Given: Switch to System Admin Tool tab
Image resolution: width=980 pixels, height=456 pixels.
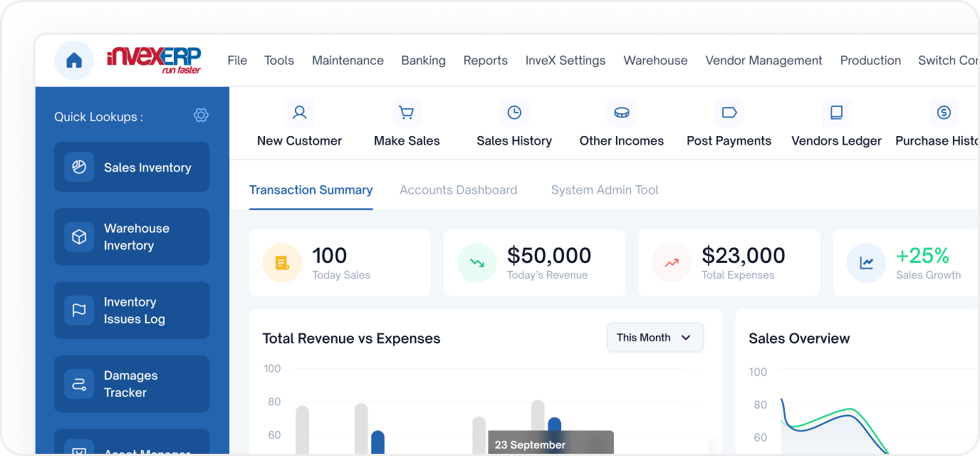Looking at the screenshot, I should 605,190.
